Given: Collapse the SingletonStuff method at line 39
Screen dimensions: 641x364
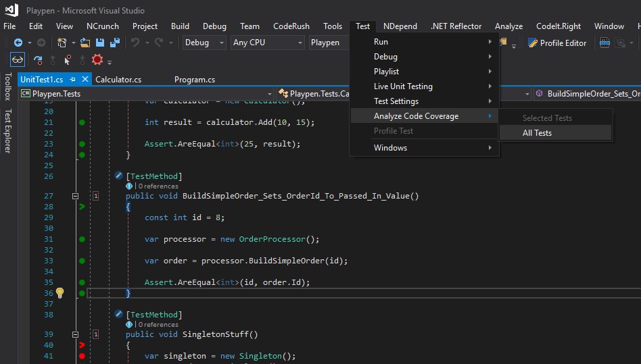Looking at the screenshot, I should pyautogui.click(x=75, y=334).
